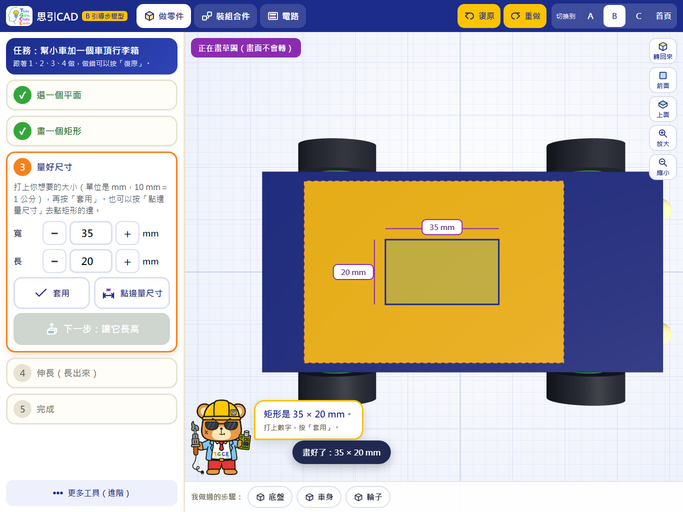
Task: Click the 點邊量尺寸 button
Action: (132, 293)
